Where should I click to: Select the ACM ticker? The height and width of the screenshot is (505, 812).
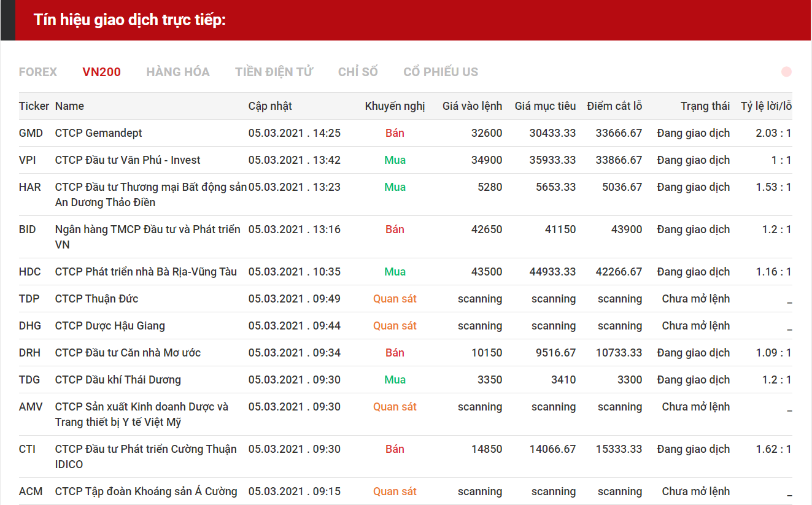31,492
